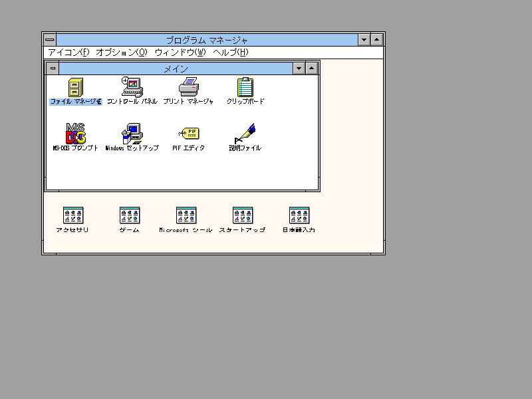This screenshot has width=532, height=399.
Task: Open the ウィンドウ(W) menu
Action: click(180, 53)
